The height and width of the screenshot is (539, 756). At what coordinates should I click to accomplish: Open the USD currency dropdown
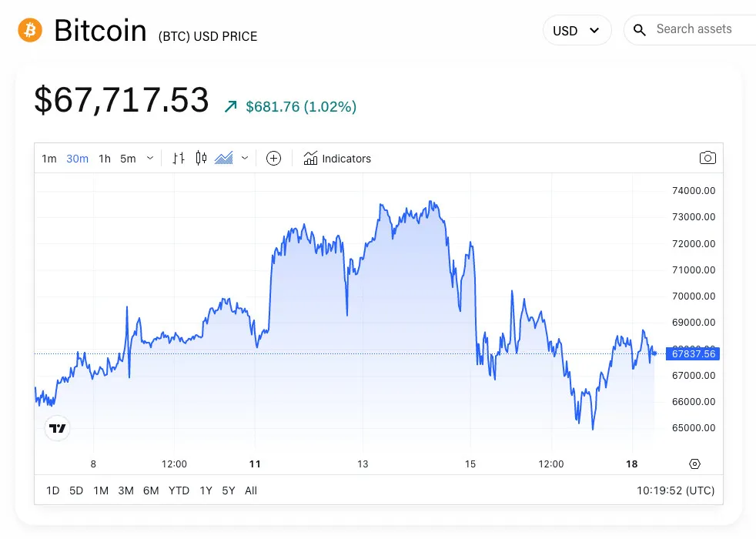pyautogui.click(x=577, y=31)
